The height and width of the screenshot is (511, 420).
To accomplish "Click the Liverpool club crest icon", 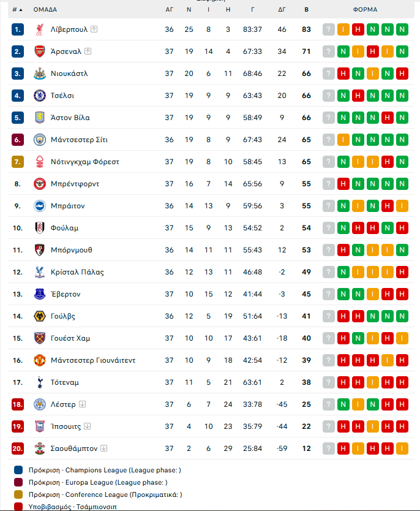I will tap(40, 29).
